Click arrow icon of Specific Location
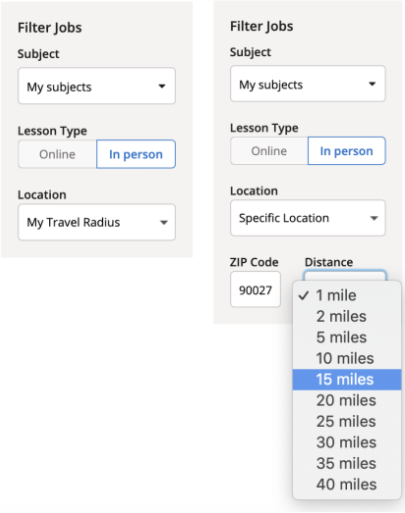The width and height of the screenshot is (405, 513). pyautogui.click(x=374, y=218)
